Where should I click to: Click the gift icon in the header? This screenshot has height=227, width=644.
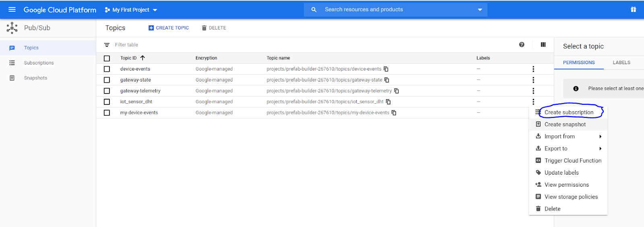click(634, 9)
